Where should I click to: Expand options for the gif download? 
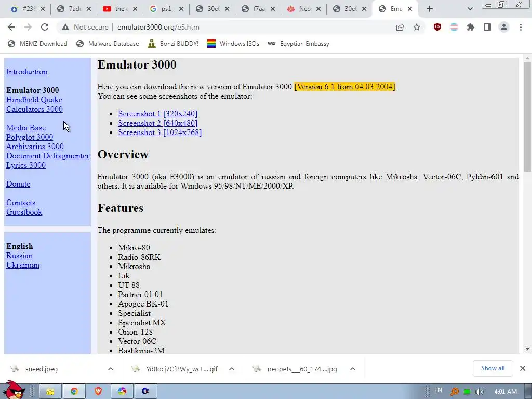click(x=232, y=369)
